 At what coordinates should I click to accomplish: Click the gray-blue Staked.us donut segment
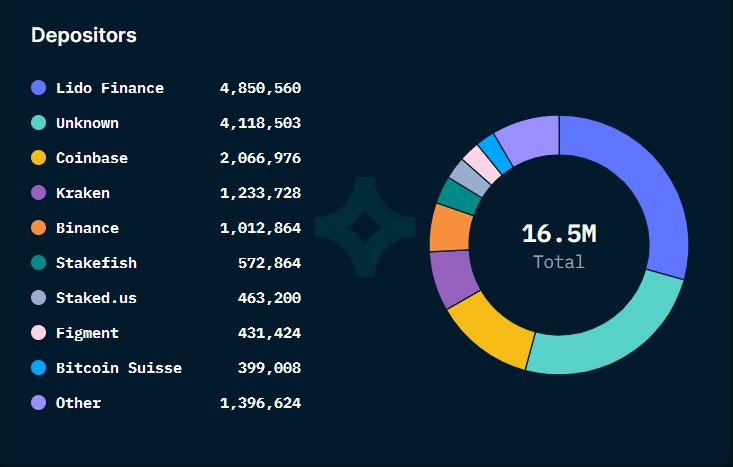[x=471, y=178]
